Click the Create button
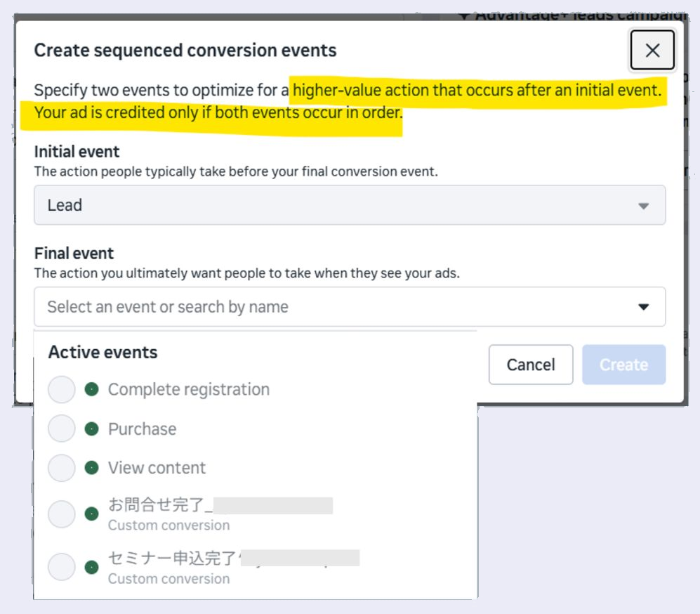The height and width of the screenshot is (614, 700). pos(623,365)
